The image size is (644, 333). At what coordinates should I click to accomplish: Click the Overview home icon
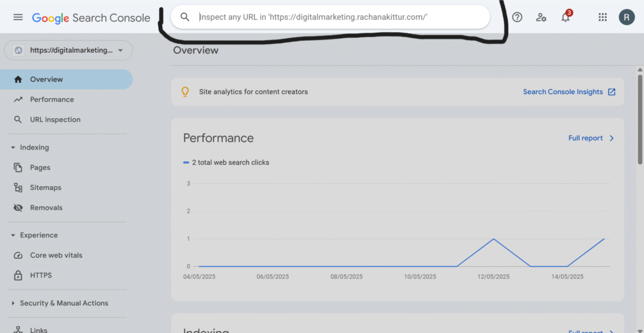(18, 80)
